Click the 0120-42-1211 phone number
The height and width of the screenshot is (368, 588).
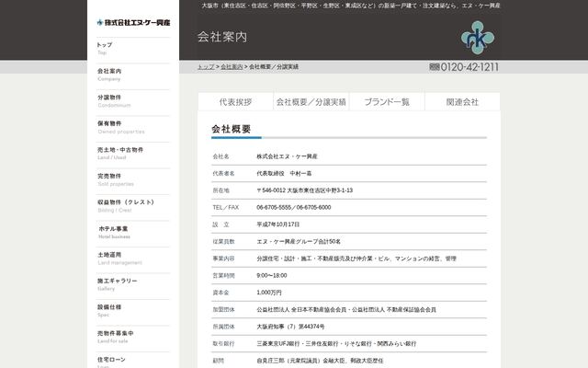[464, 67]
